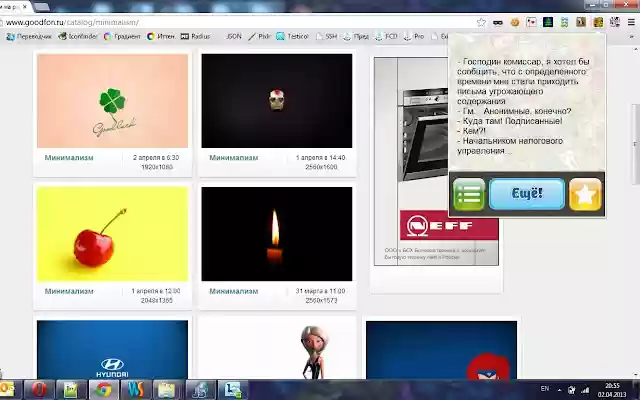Click the 2048x1365 resolution text
Viewport: 640px width, 400px height.
(x=157, y=300)
